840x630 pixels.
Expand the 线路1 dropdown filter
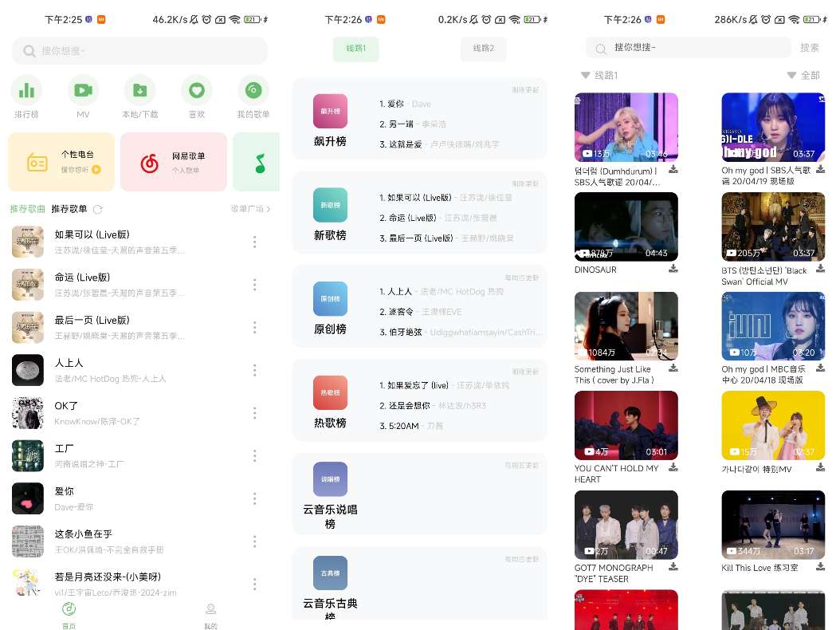click(599, 75)
